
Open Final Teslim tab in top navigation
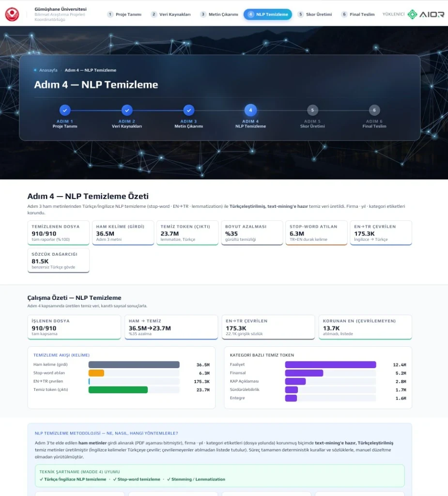[358, 14]
